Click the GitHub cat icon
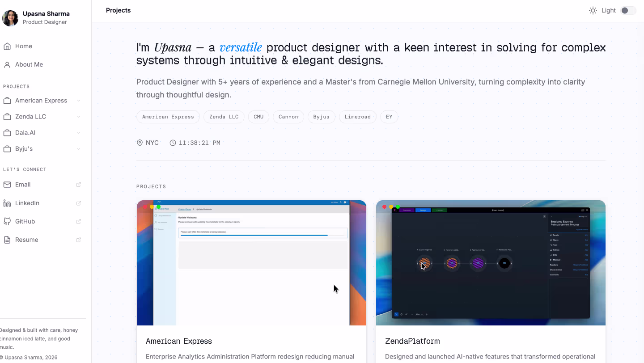The image size is (644, 363). tap(7, 221)
